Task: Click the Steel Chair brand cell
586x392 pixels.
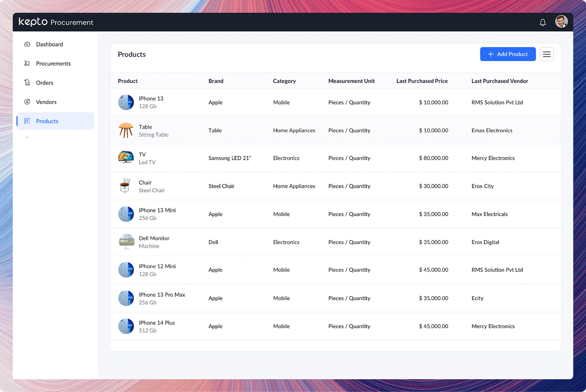Action: coord(221,186)
